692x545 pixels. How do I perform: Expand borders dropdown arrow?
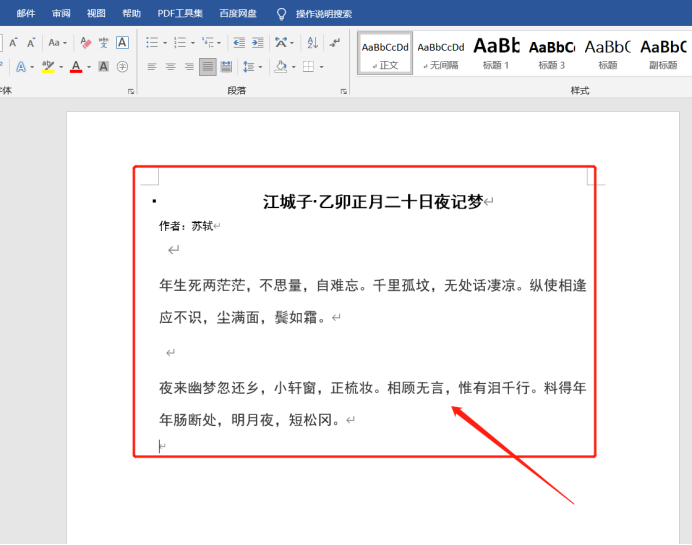(x=321, y=68)
